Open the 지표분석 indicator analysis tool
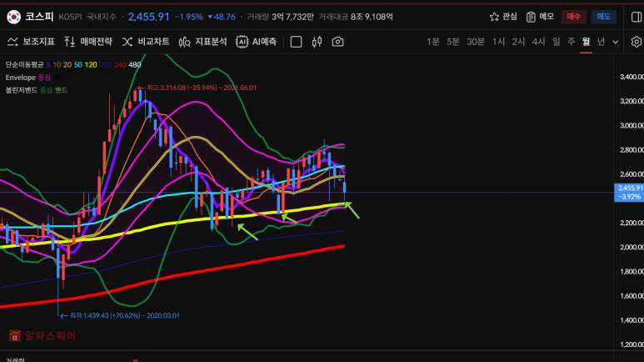Image resolution: width=644 pixels, height=362 pixels. tap(203, 42)
